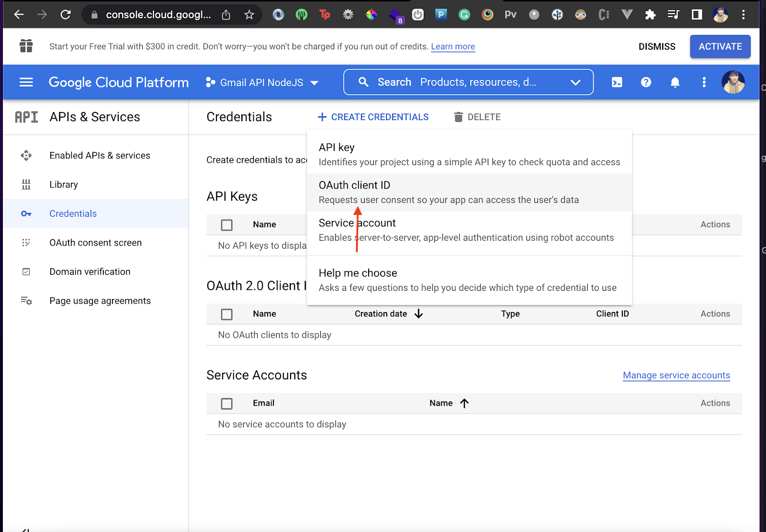
Task: Select Help me choose option
Action: pos(469,280)
